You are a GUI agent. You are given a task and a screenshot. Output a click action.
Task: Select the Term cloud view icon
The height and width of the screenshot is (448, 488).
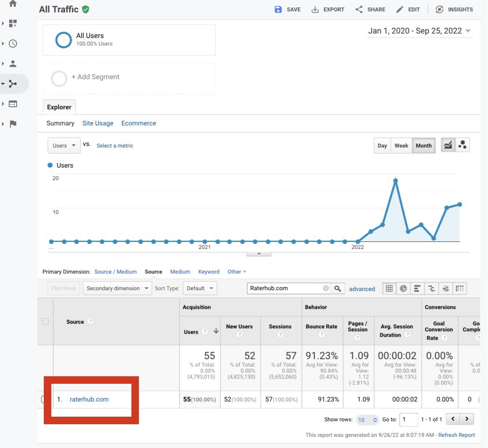point(446,289)
